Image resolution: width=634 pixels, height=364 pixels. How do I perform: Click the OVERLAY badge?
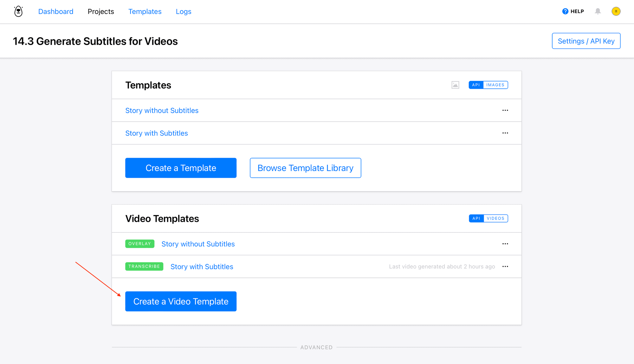[139, 244]
